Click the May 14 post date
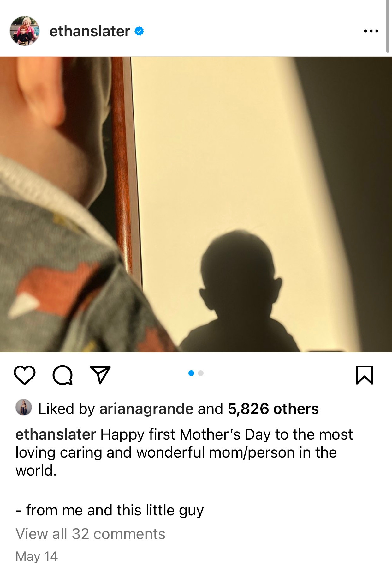 [x=37, y=556]
